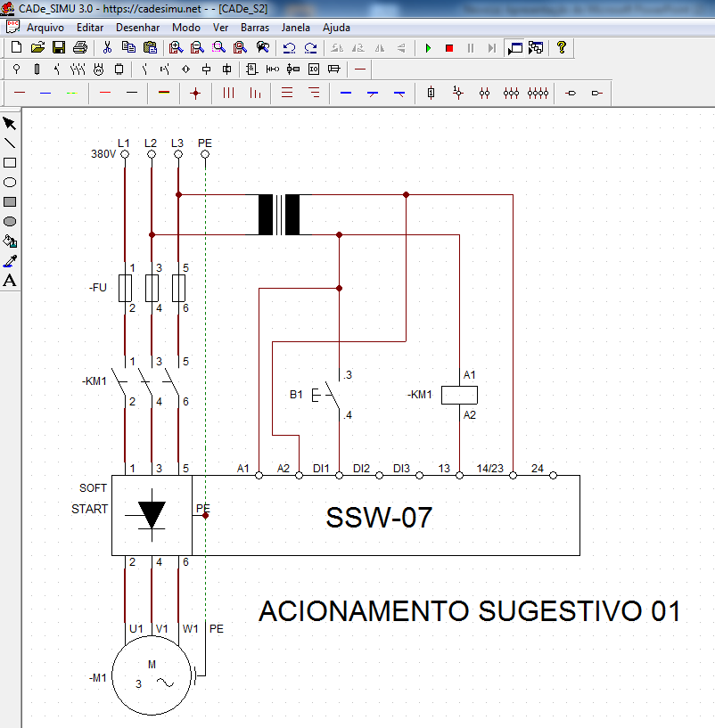This screenshot has height=728, width=715.
Task: Stop simulation with red stop button
Action: coord(449,48)
